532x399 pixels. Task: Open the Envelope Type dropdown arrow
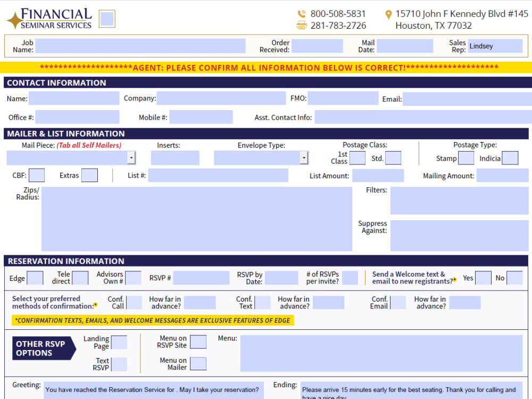[304, 158]
